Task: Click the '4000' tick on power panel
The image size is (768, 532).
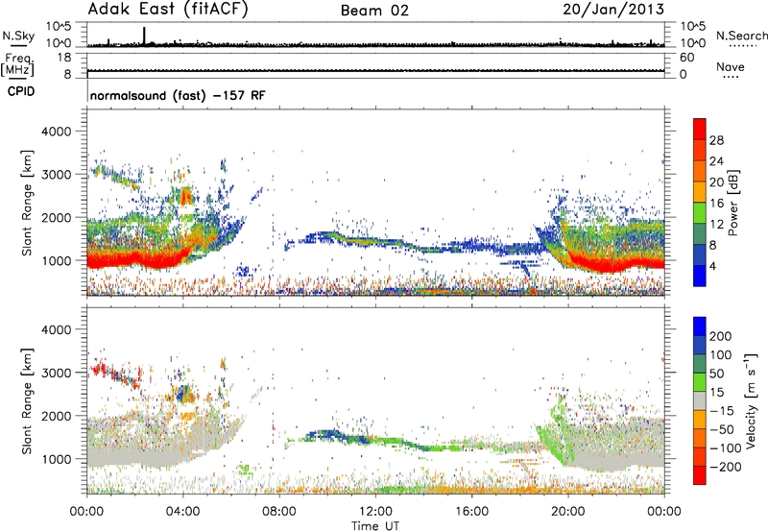Action: [x=57, y=132]
